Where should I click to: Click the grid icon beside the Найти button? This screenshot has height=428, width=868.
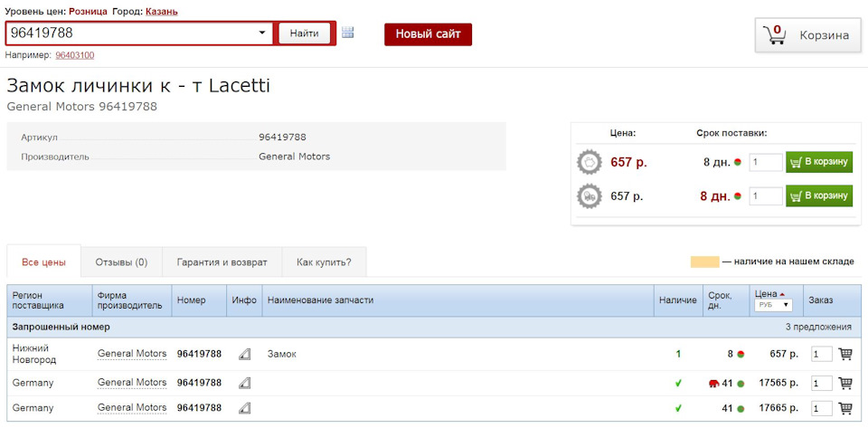tap(348, 33)
